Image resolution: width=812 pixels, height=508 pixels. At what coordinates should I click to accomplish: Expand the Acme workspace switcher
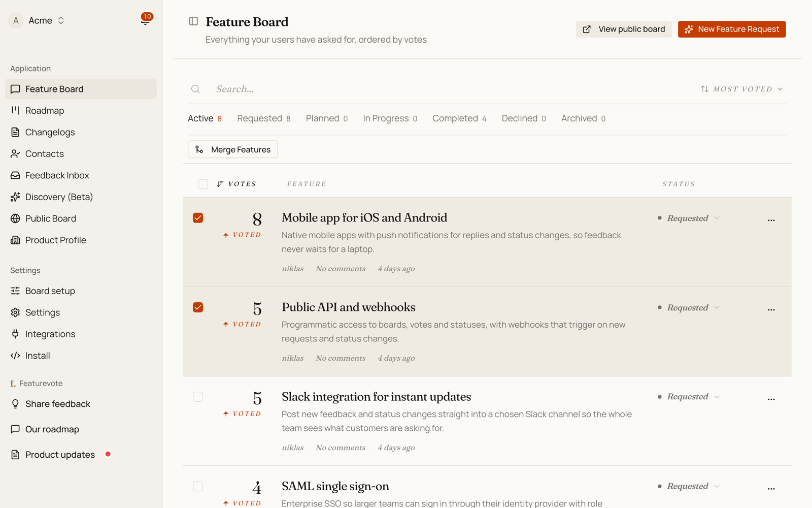(61, 20)
